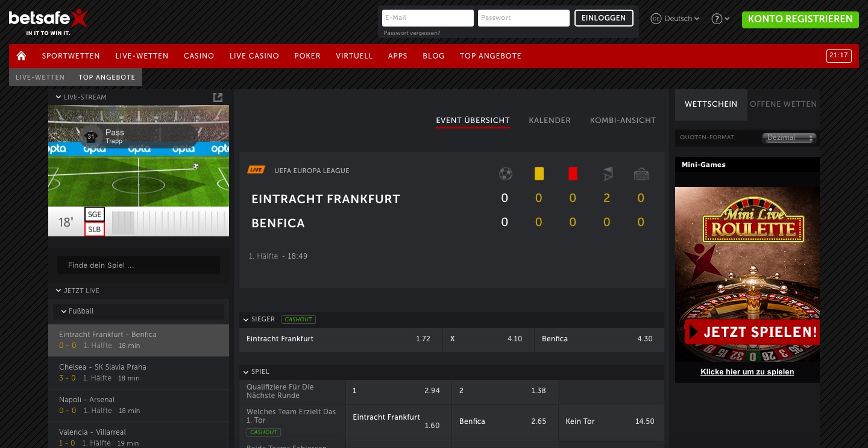
Task: Select Kein Tor 14.50 odds
Action: tap(611, 421)
